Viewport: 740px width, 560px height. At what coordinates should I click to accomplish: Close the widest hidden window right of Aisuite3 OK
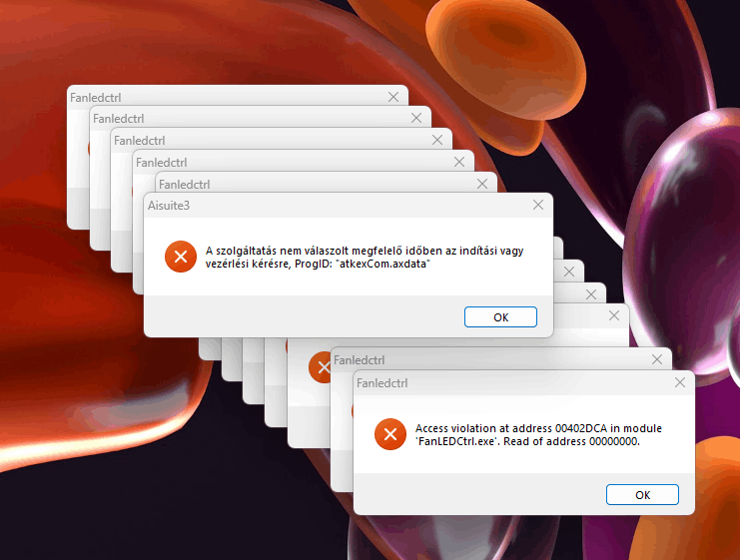614,315
